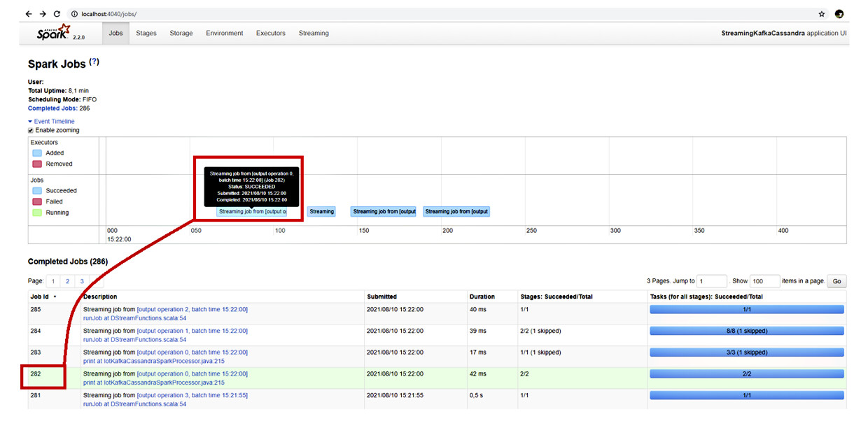Switch to the Stages tab
Image resolution: width=868 pixels, height=421 pixels.
coord(146,33)
